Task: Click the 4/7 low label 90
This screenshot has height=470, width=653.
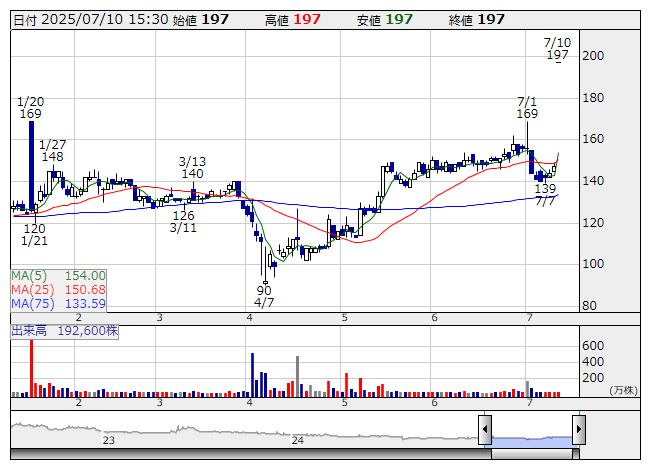Action: (x=264, y=290)
